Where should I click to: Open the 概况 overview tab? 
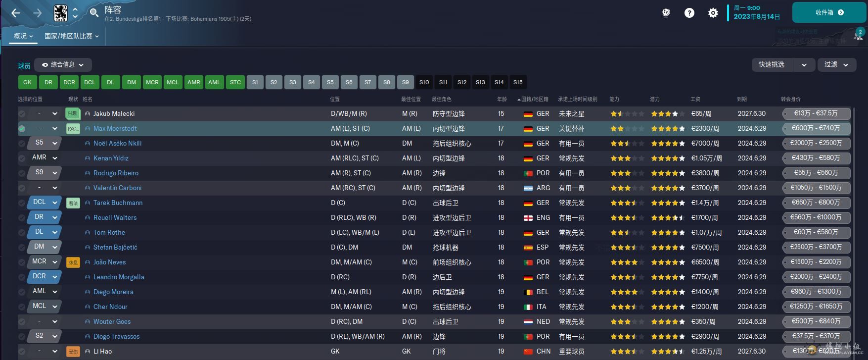tap(23, 36)
